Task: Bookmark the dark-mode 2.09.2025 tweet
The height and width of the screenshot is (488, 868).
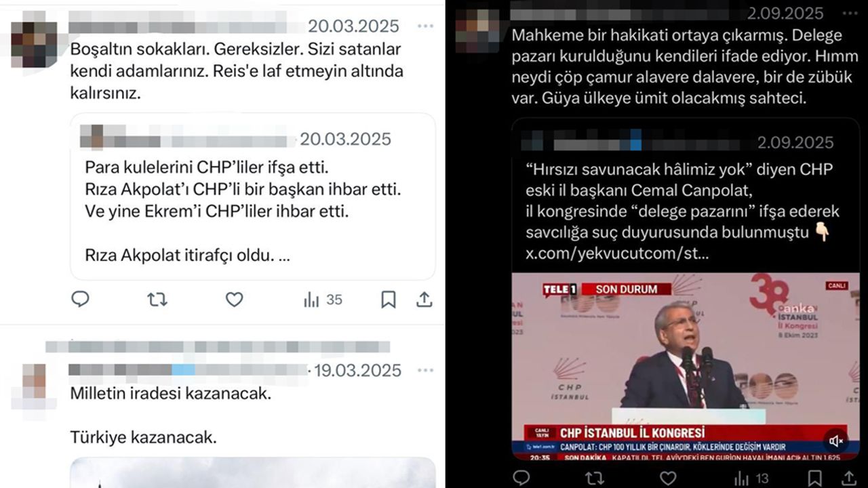Action: point(814,479)
